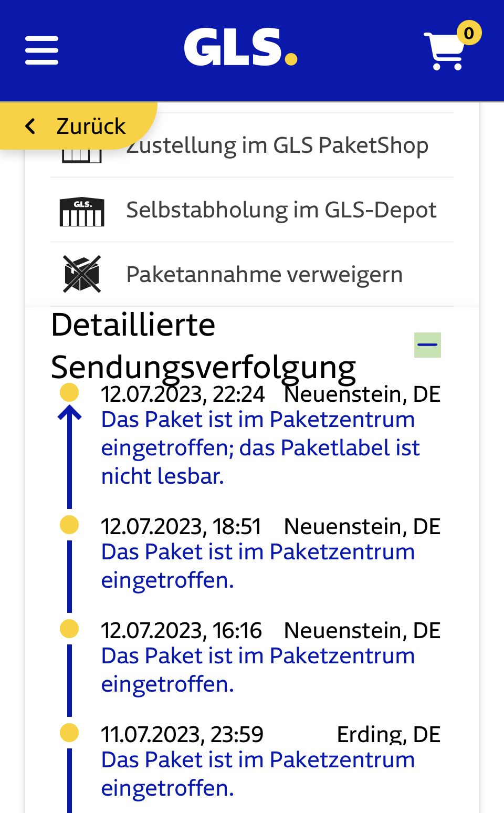Click the upward arrow on tracking timeline
The image size is (504, 813).
[69, 415]
